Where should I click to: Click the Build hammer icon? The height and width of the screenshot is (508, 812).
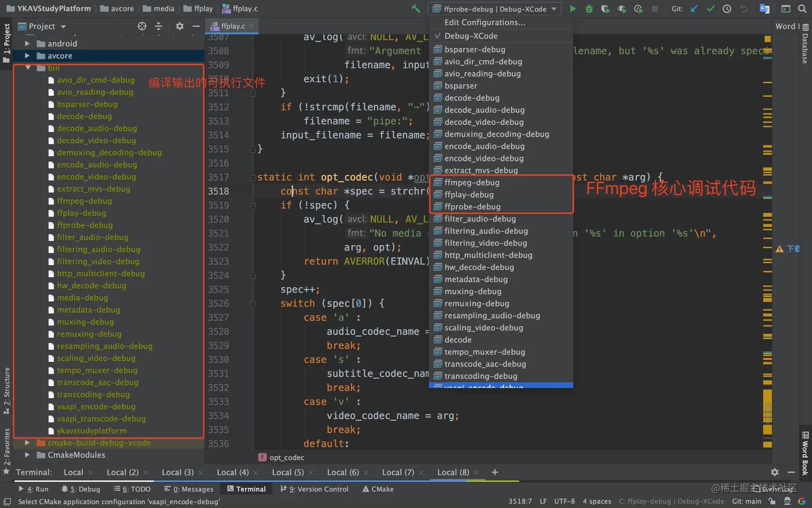click(416, 9)
